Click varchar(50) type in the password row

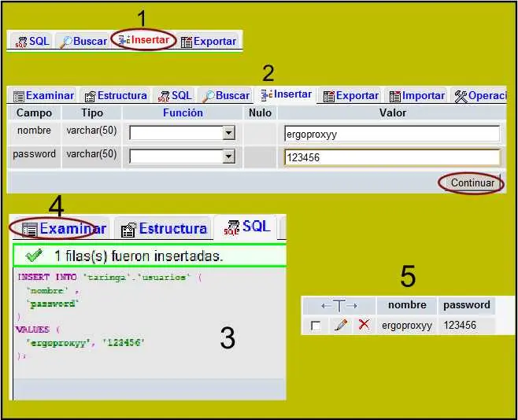pyautogui.click(x=91, y=154)
